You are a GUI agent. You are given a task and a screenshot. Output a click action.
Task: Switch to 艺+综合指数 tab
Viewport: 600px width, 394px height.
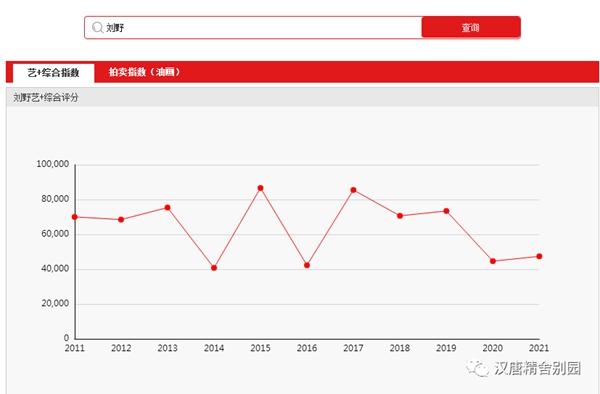tap(54, 73)
